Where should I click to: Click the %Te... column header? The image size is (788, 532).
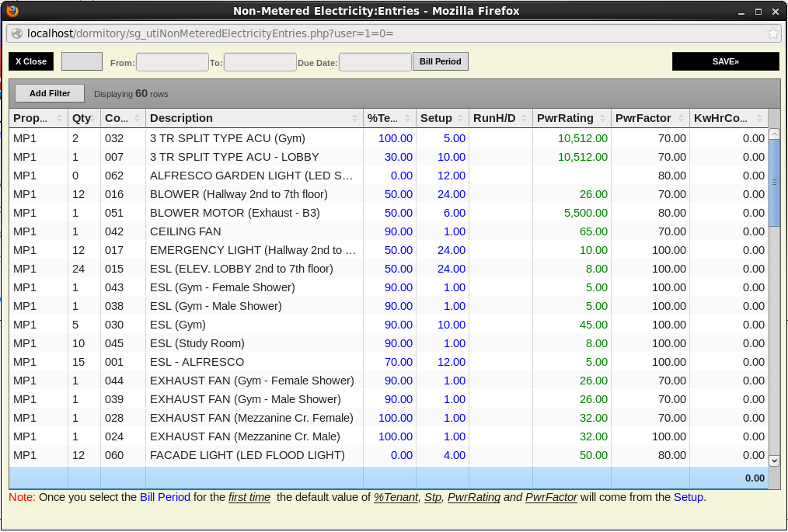382,118
